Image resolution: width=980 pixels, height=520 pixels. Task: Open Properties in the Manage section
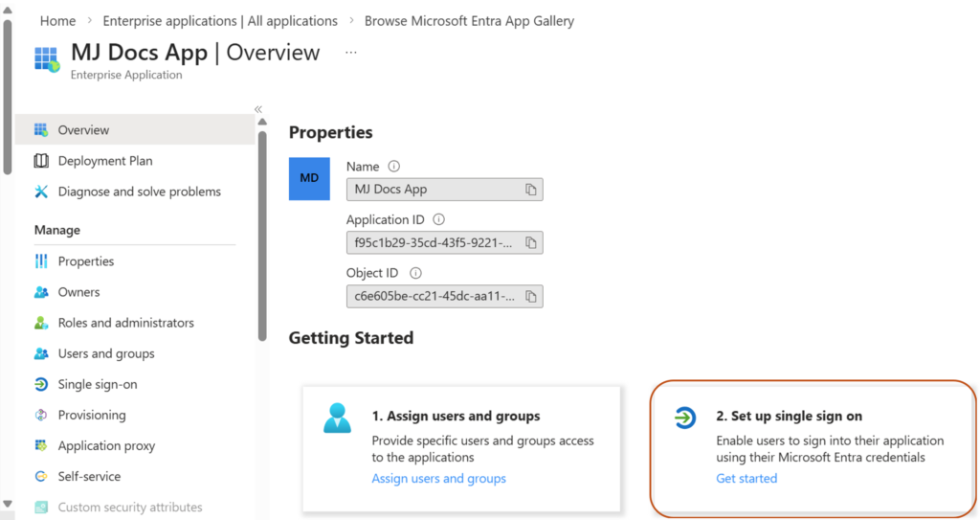[x=85, y=261]
